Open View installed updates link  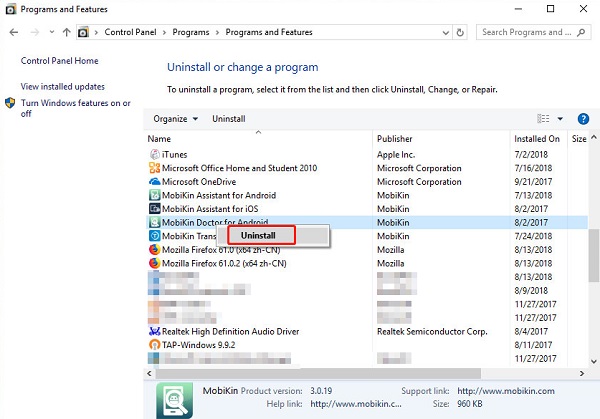pyautogui.click(x=62, y=86)
